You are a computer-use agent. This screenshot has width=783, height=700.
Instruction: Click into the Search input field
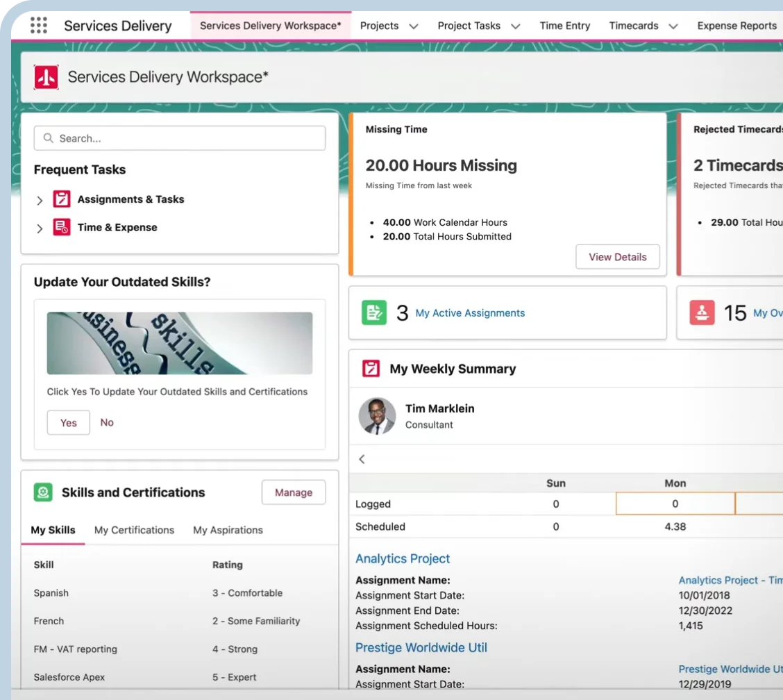click(x=179, y=138)
